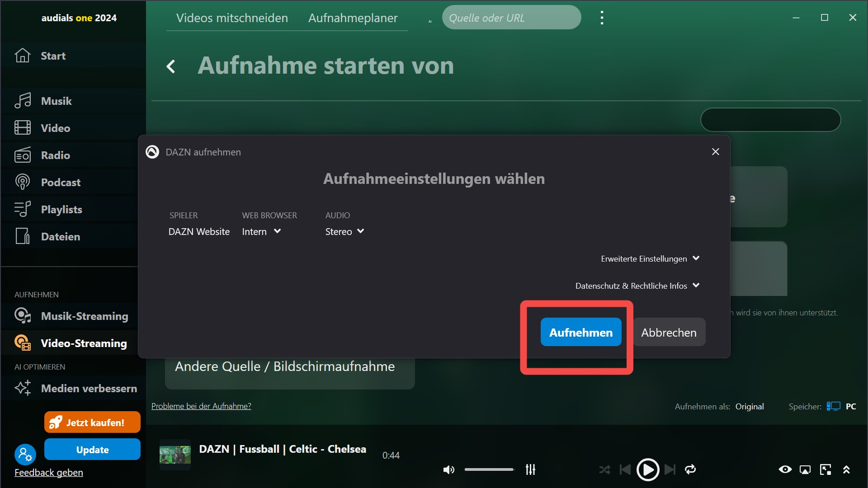Toggle repeat playback
Viewport: 868px width, 488px height.
click(690, 470)
